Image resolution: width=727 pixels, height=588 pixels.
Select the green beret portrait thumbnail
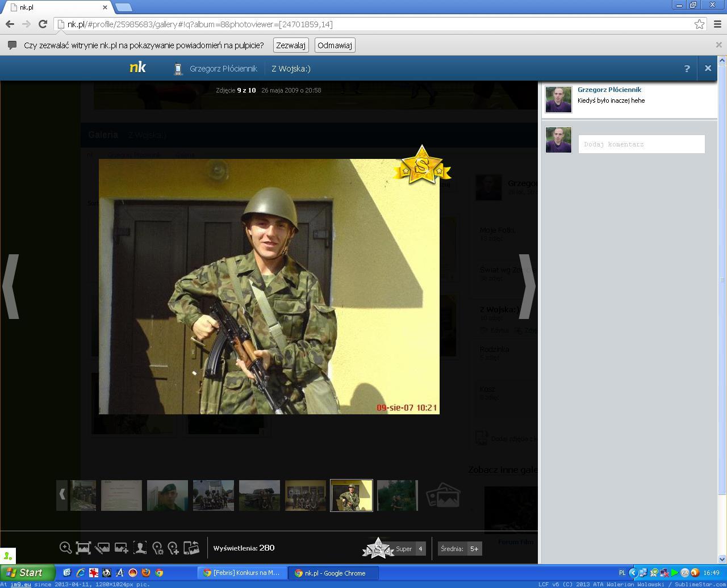(x=168, y=495)
